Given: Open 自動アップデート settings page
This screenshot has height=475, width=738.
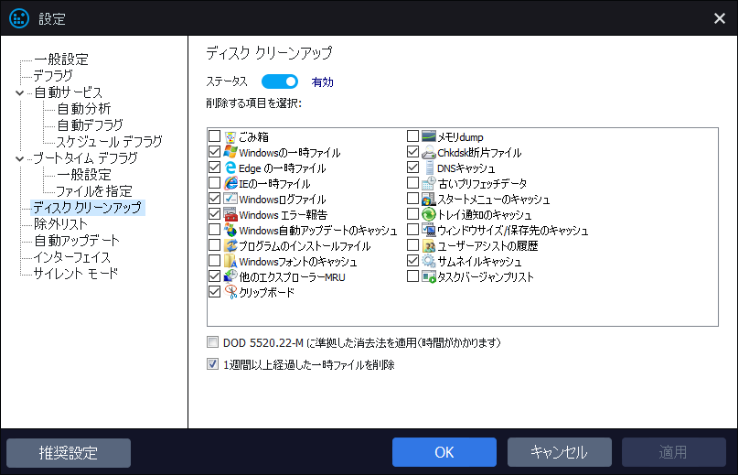Looking at the screenshot, I should tap(77, 241).
